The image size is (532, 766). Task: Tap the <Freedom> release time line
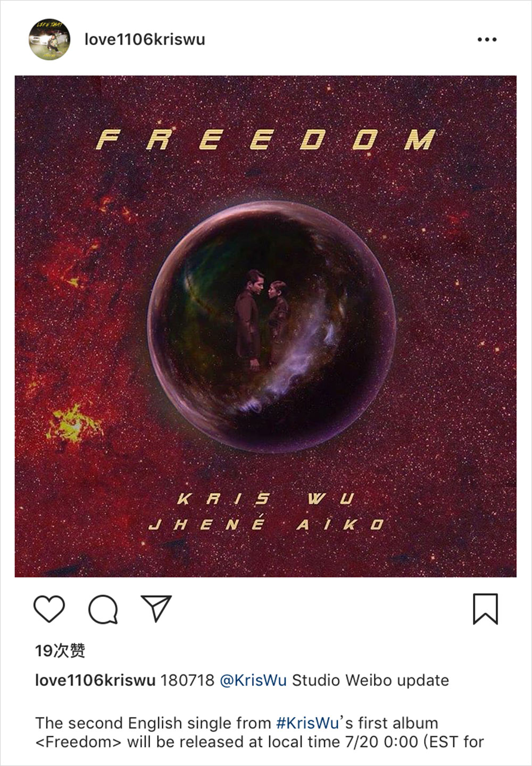[260, 742]
